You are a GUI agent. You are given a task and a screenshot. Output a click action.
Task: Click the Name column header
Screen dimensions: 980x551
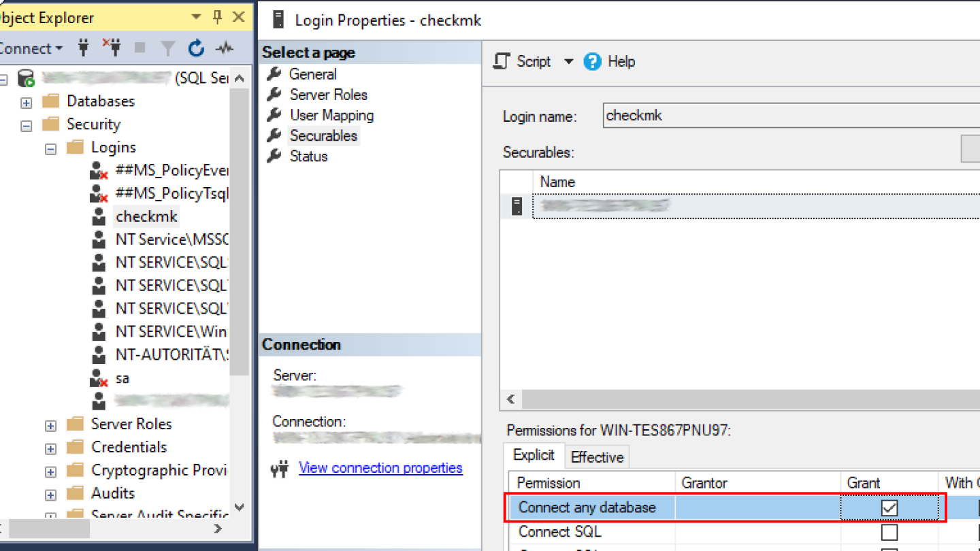click(x=557, y=182)
